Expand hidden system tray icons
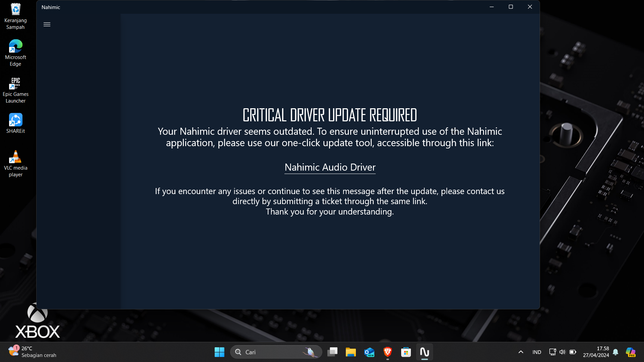This screenshot has width=644, height=362. (521, 352)
